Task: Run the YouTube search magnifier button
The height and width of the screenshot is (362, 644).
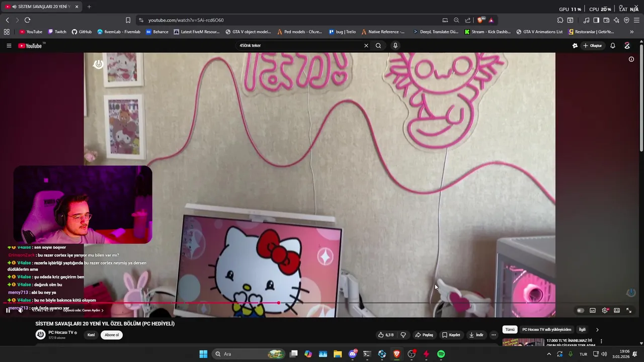Action: [x=378, y=46]
